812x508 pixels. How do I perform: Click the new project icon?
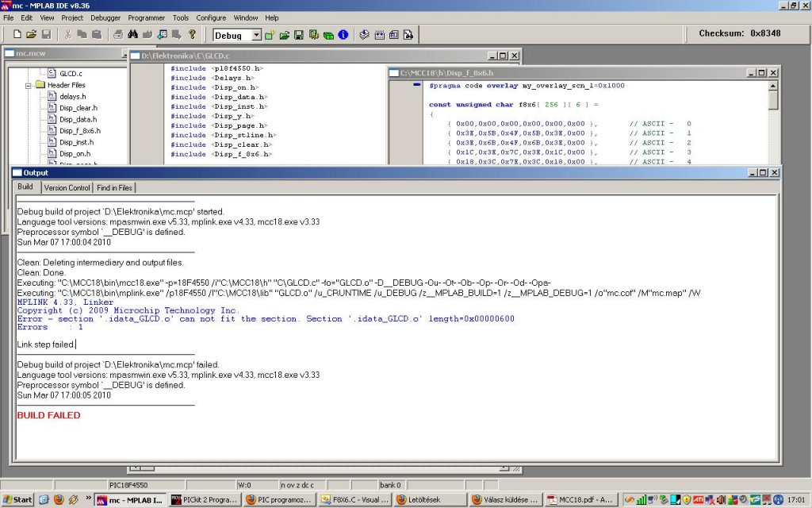pyautogui.click(x=270, y=35)
